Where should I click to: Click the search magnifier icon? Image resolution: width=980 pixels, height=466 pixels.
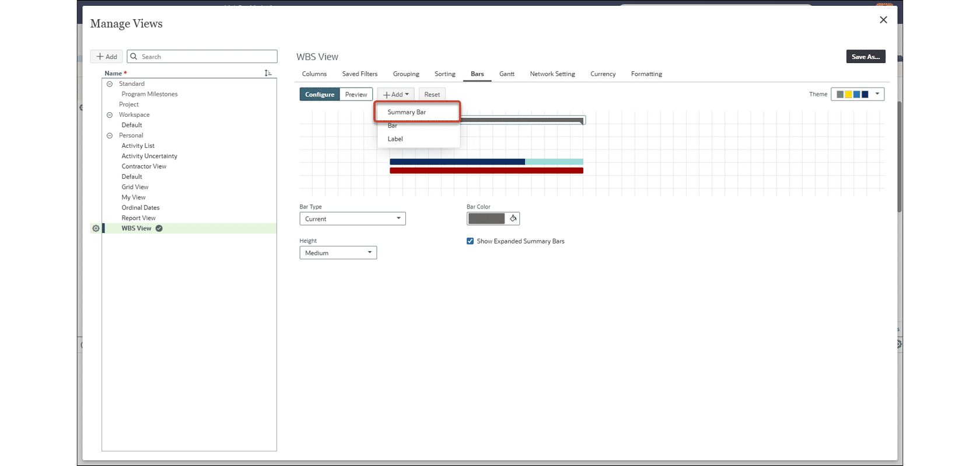[x=134, y=57]
